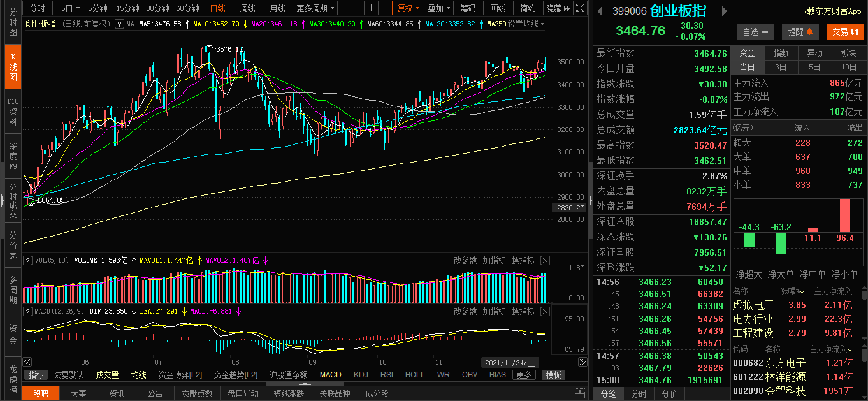The image size is (868, 401).
Task: Open the 下载东方财富App download link
Action: 830,11
